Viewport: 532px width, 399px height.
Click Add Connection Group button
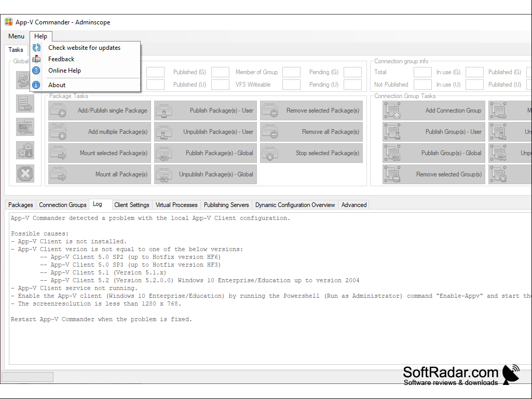tap(433, 111)
